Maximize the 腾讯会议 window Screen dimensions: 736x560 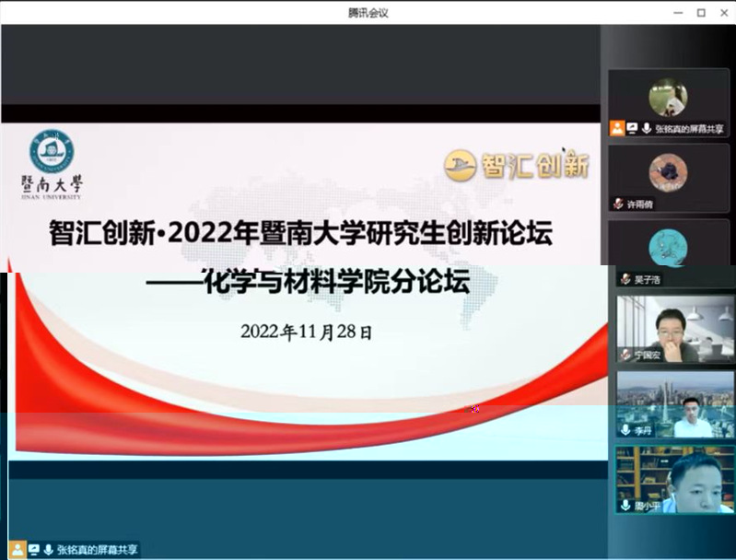[700, 12]
